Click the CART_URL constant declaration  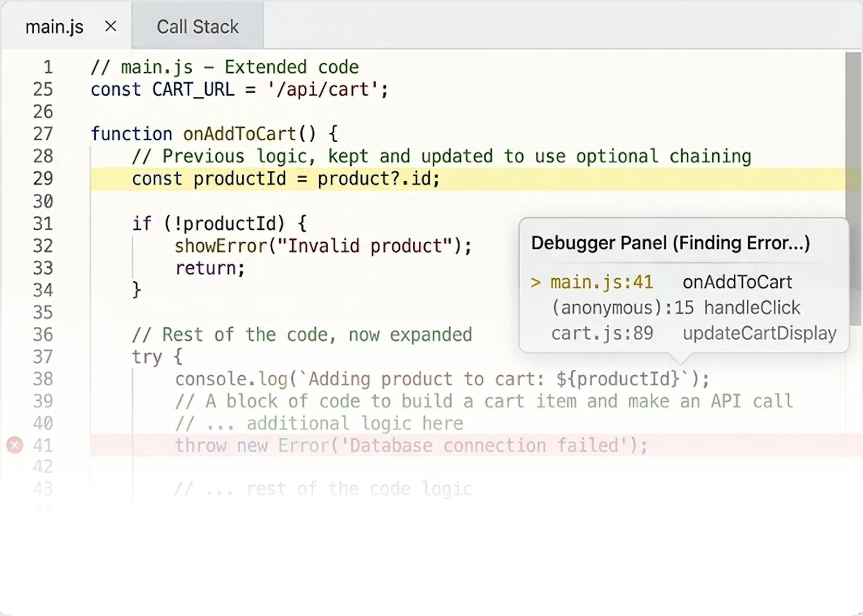[239, 90]
